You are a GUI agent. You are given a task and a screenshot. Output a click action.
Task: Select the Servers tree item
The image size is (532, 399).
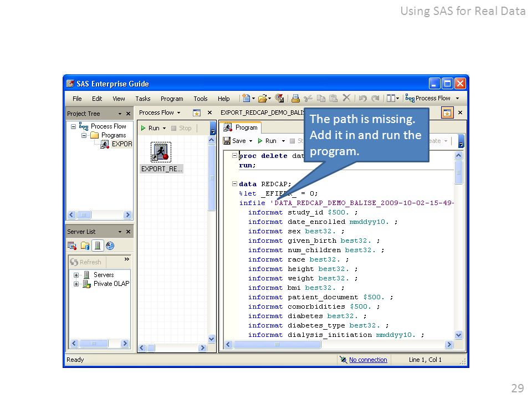point(104,275)
